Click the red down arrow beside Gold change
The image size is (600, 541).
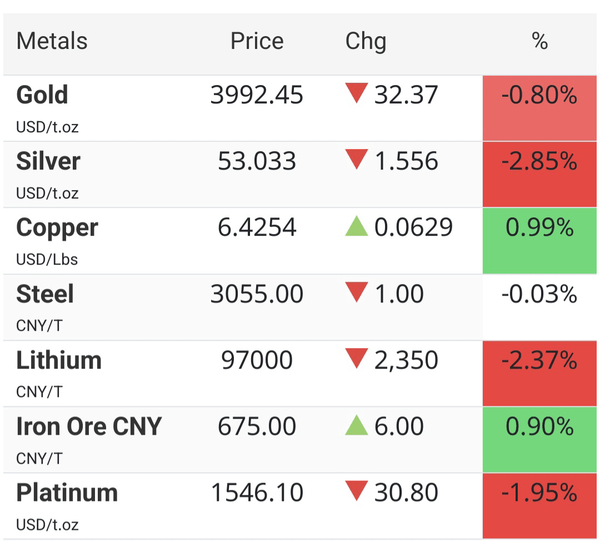[x=356, y=93]
